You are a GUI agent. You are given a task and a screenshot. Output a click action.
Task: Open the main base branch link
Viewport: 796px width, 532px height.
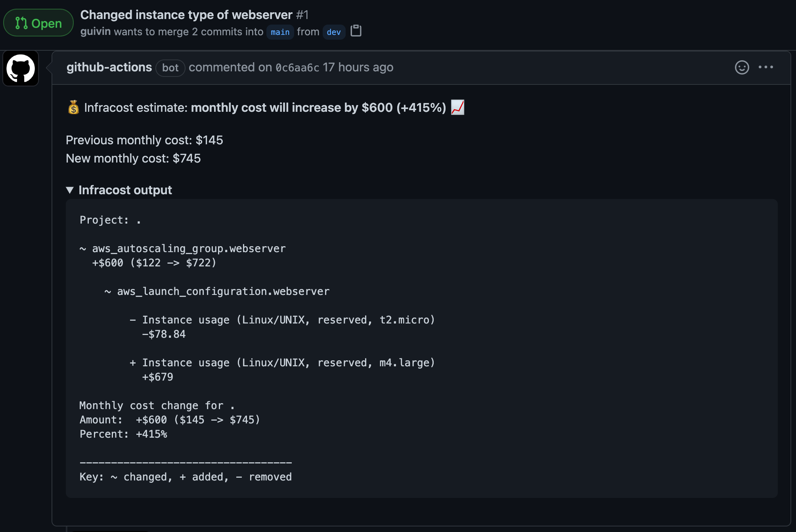coord(280,32)
